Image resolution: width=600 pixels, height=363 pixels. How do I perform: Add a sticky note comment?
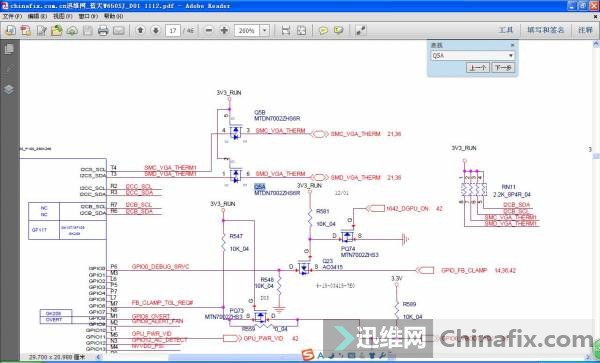click(x=323, y=31)
